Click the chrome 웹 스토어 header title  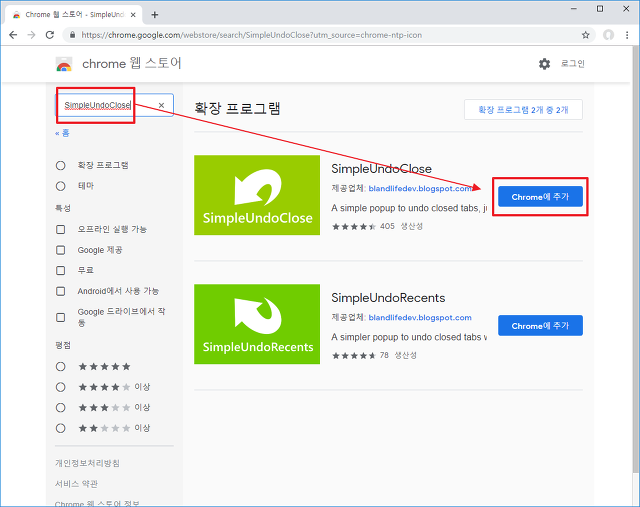coord(132,63)
